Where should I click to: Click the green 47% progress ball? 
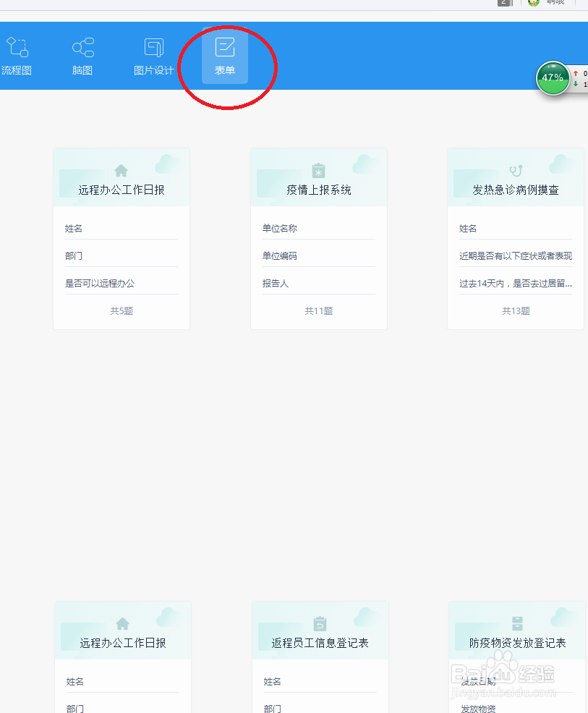coord(553,78)
